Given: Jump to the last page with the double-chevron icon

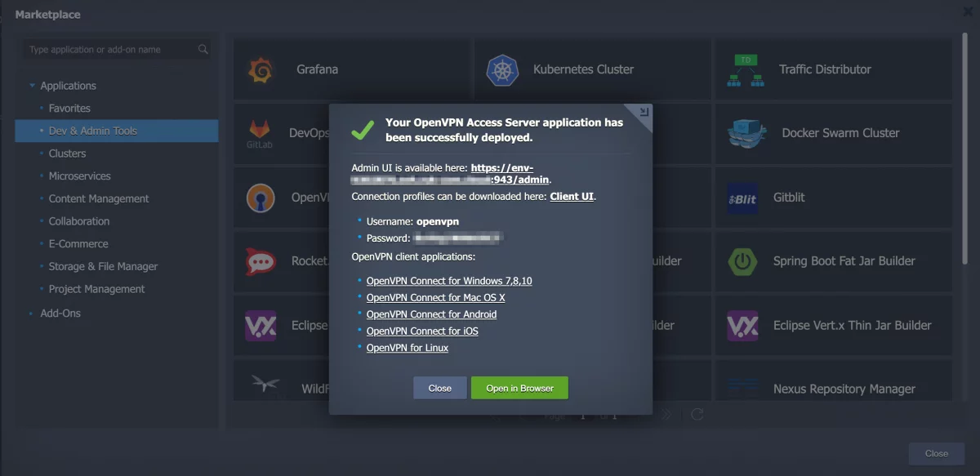Looking at the screenshot, I should click(x=666, y=414).
